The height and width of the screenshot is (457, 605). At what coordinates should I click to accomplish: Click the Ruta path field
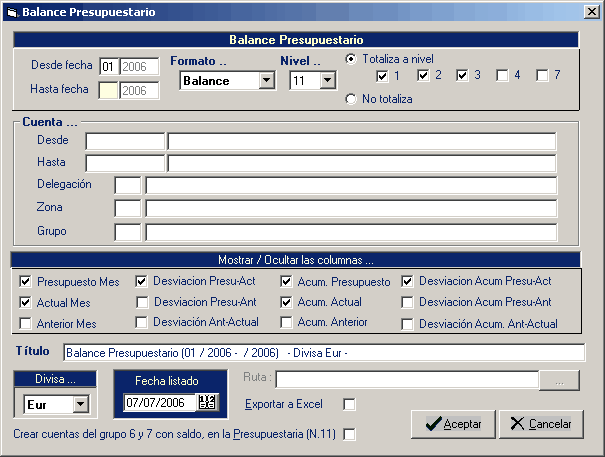(407, 380)
